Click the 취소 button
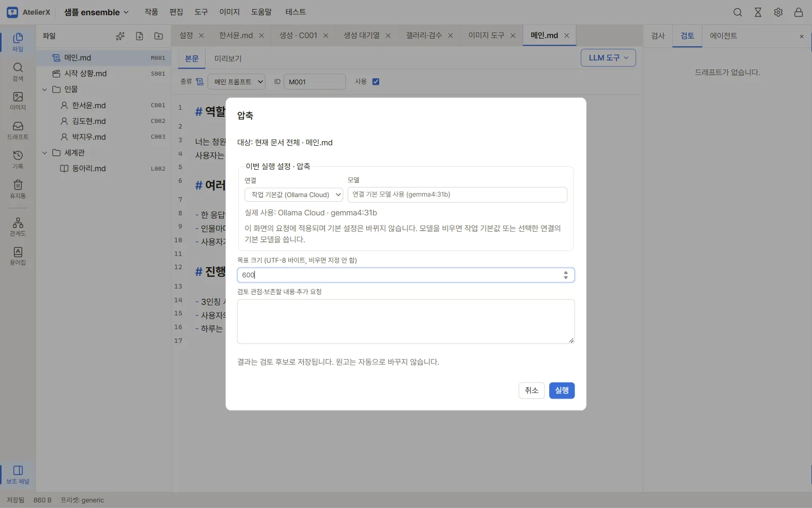Screen dimensions: 812x508 (531, 390)
